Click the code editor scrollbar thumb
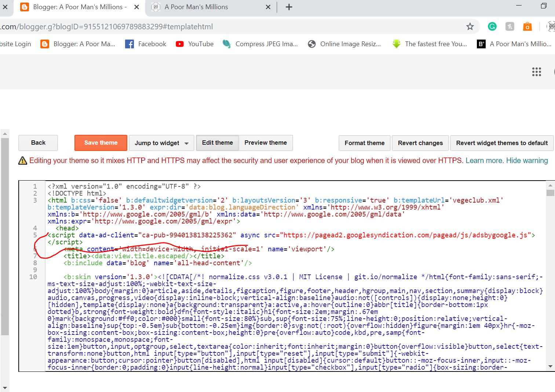 (x=550, y=193)
